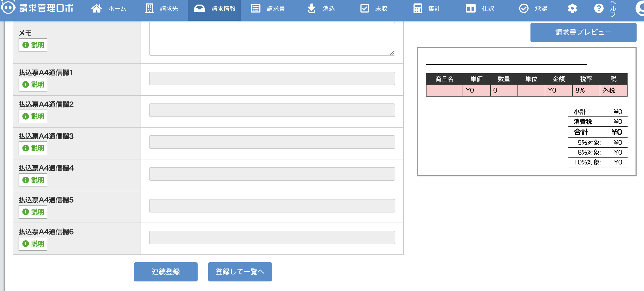This screenshot has width=644, height=291.
Task: Click the 請求書プレビュー button
Action: (x=583, y=32)
